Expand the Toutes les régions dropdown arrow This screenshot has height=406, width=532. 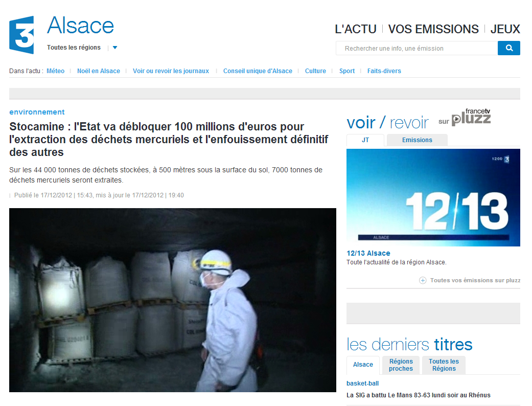pos(115,48)
